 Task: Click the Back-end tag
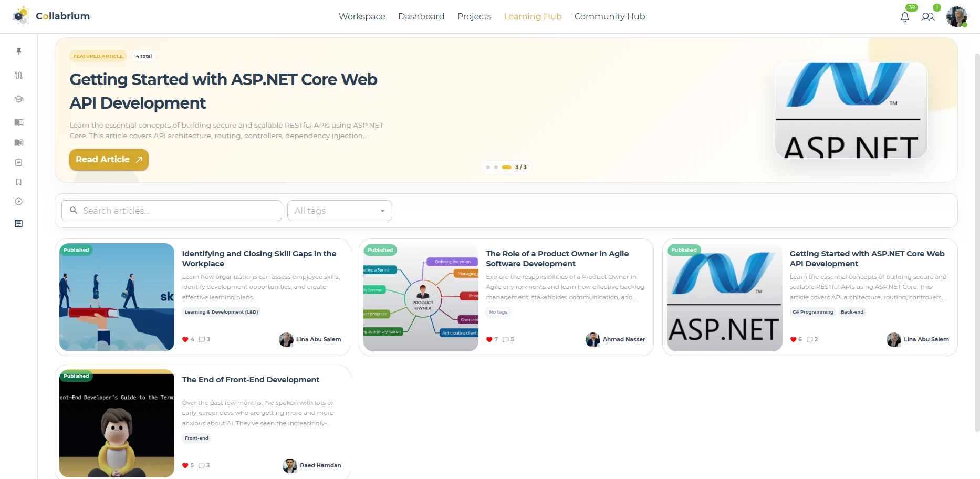pos(852,312)
